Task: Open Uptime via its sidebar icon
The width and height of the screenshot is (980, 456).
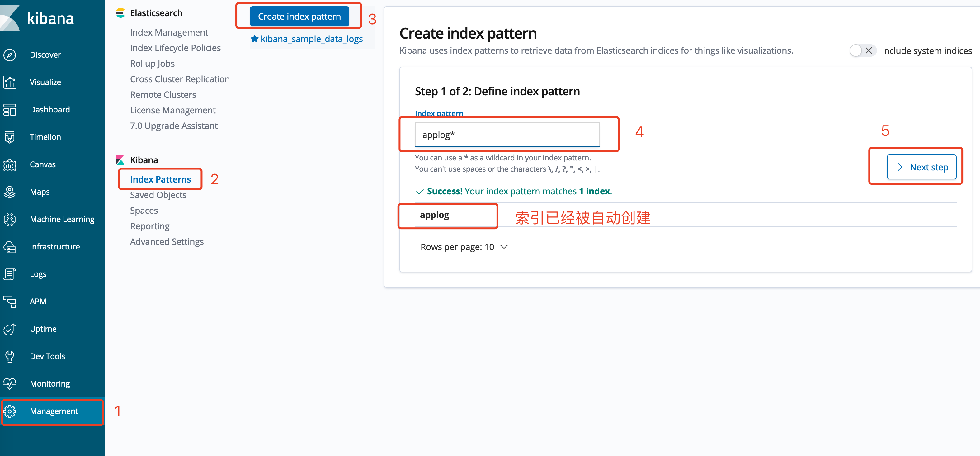Action: click(10, 329)
